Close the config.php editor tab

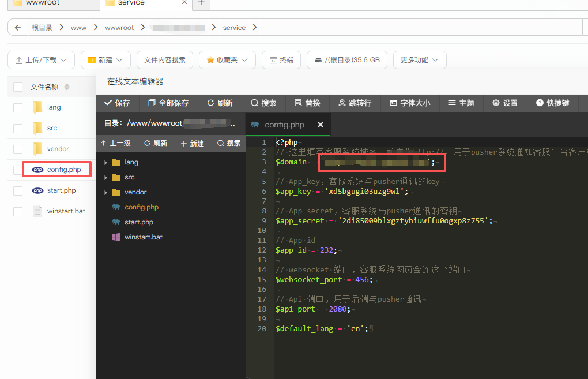point(321,125)
